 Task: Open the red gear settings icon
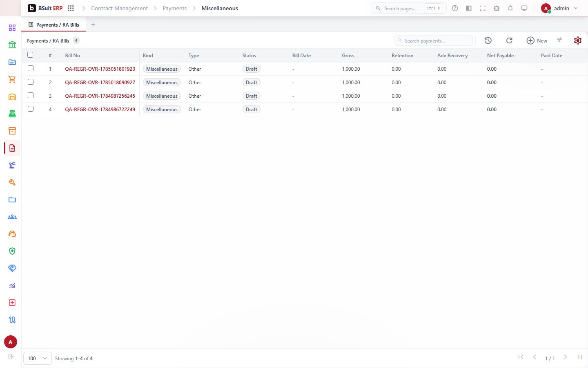[578, 40]
